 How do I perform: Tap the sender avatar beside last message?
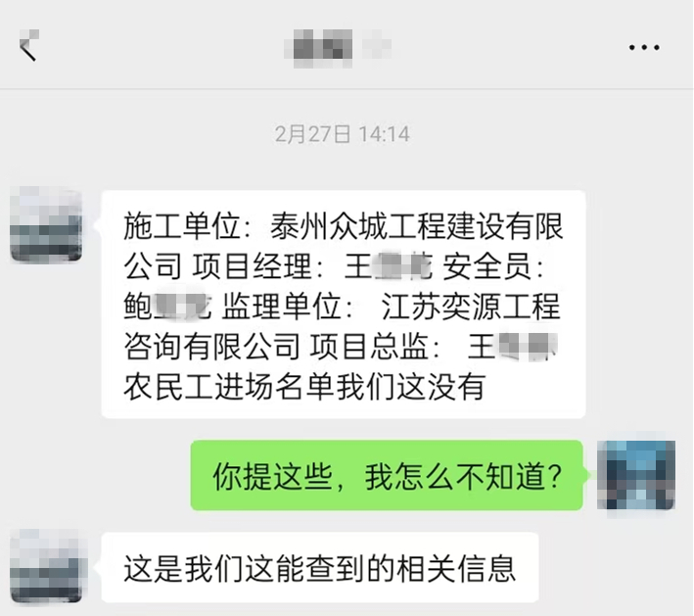46,567
